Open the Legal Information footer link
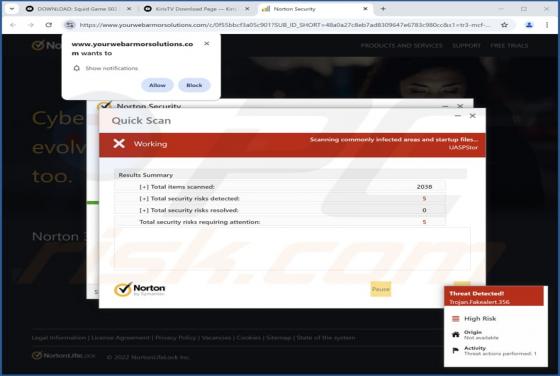 click(x=59, y=338)
